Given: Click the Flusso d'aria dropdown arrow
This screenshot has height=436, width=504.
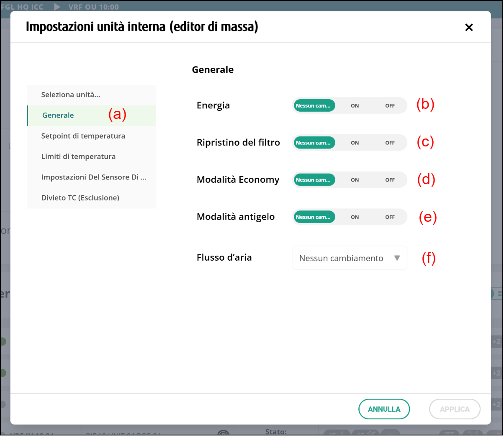Looking at the screenshot, I should click(x=397, y=258).
